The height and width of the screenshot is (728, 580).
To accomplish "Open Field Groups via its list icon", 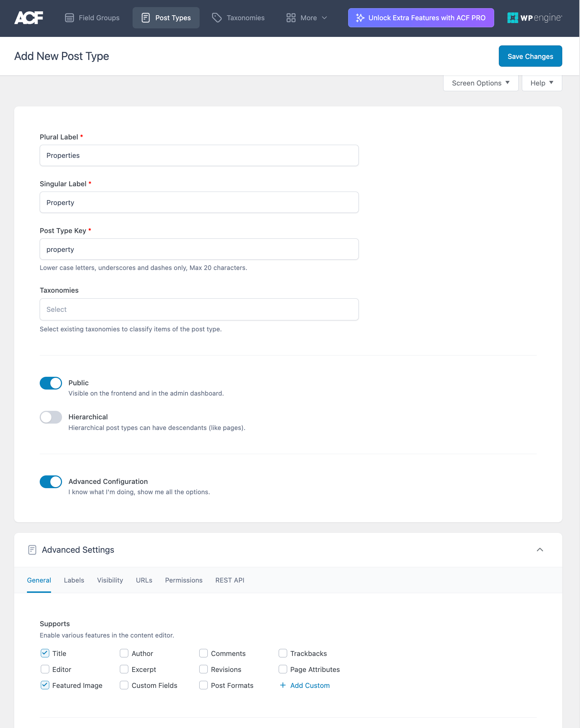I will [x=69, y=17].
